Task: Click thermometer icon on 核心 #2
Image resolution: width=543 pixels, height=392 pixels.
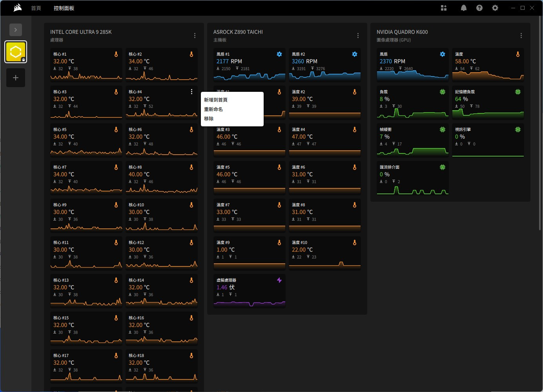Action: [191, 54]
